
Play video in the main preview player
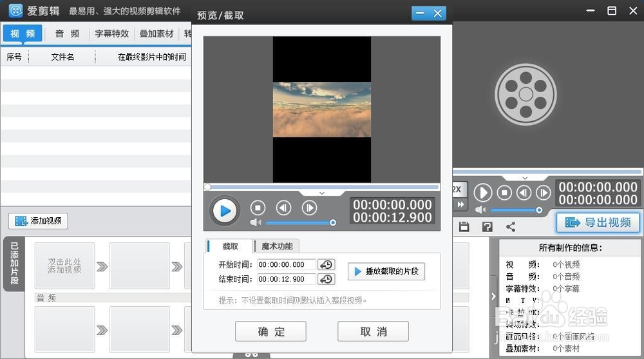483,193
